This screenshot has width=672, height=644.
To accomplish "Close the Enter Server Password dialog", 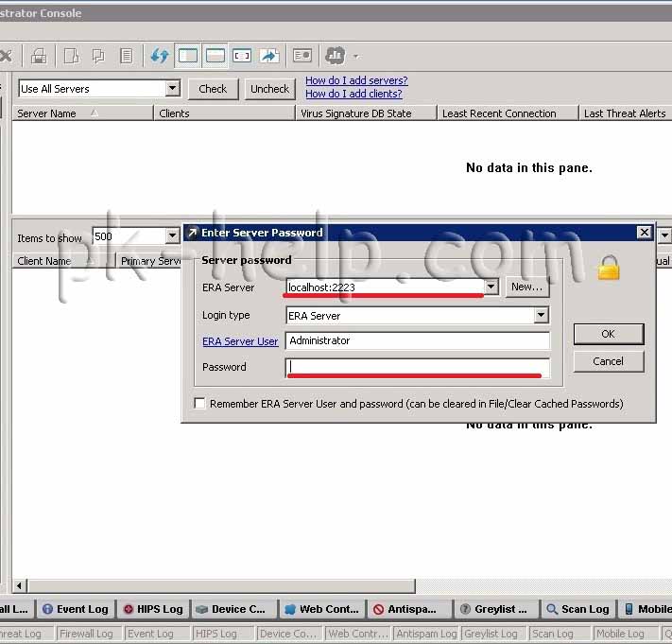I will coord(645,233).
